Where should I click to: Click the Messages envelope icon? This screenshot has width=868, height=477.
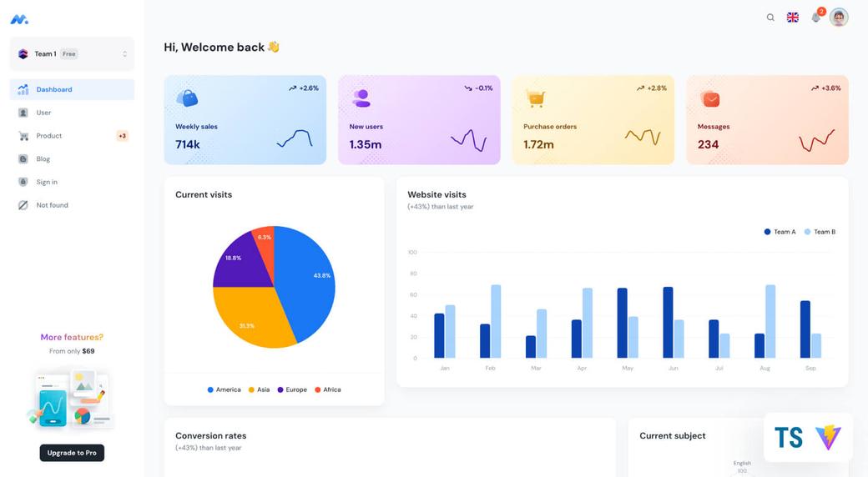[x=710, y=98]
